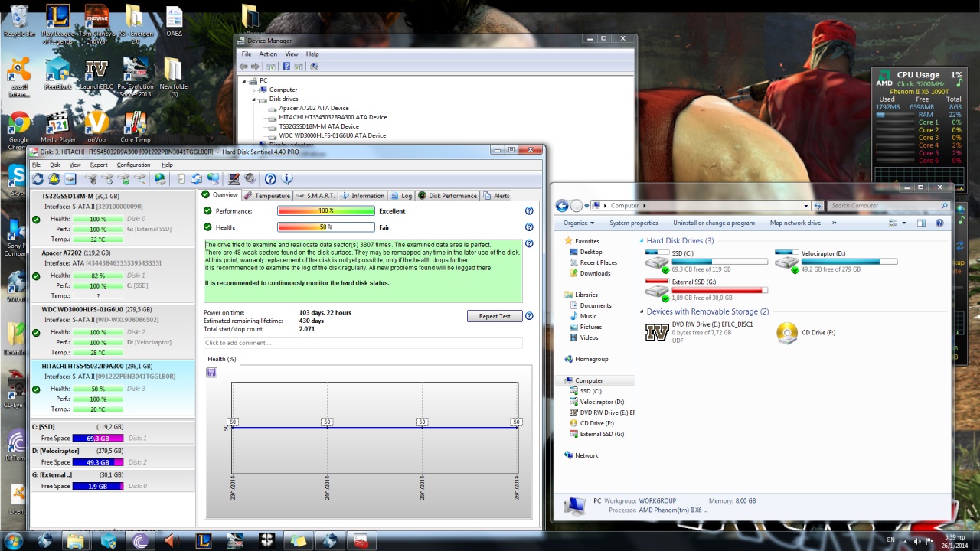Open the Organize dropdown in Computer window
The height and width of the screenshot is (551, 980).
(579, 223)
